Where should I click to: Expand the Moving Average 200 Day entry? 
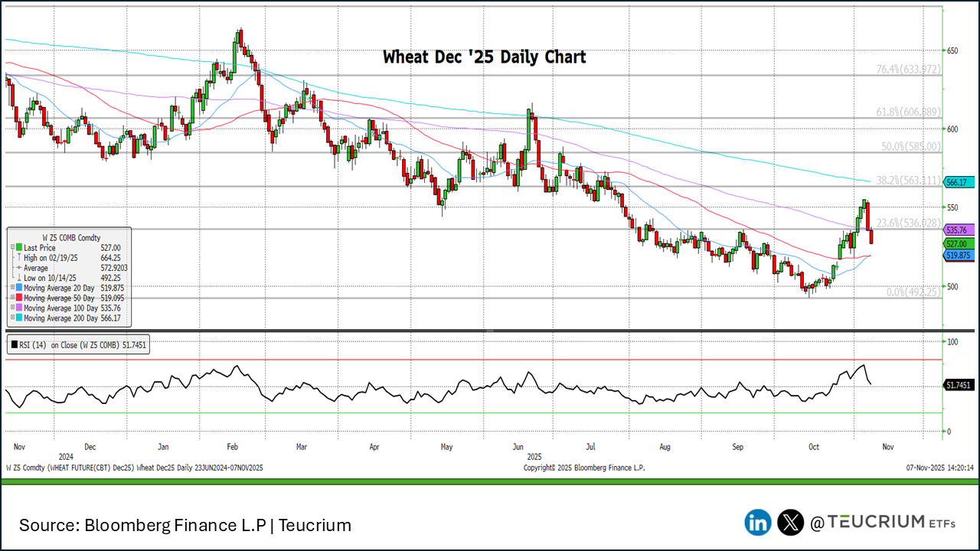[11, 318]
